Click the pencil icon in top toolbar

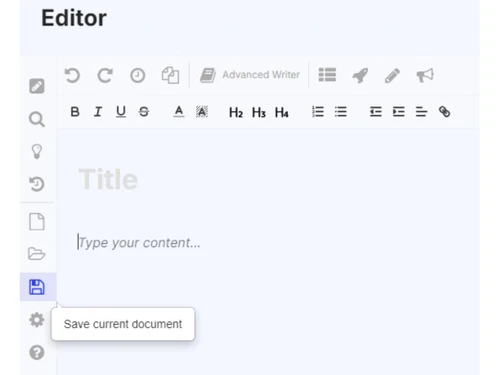pyautogui.click(x=392, y=75)
